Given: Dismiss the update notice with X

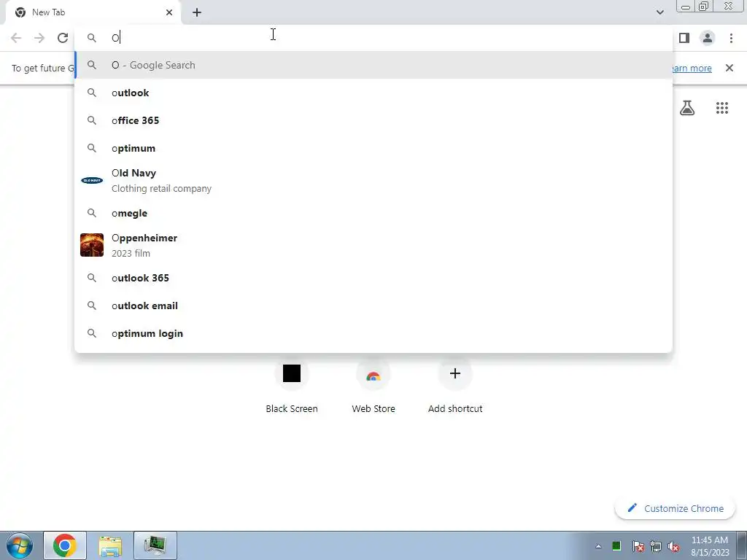Looking at the screenshot, I should (x=729, y=68).
